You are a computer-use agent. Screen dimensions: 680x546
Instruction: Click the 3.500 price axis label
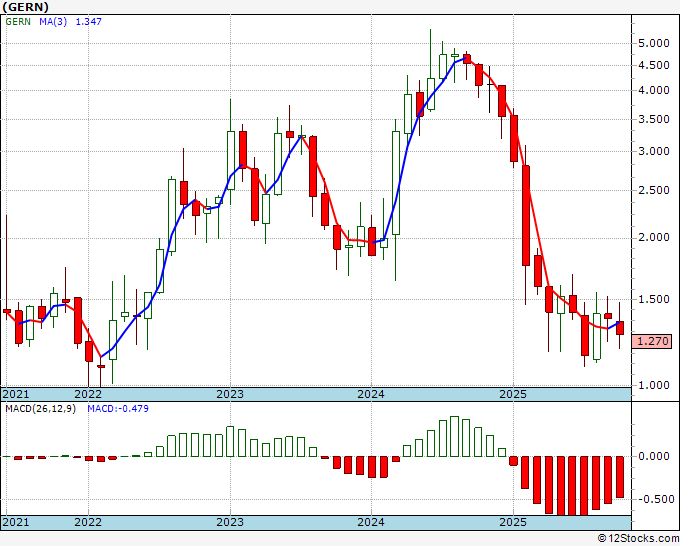[654, 119]
